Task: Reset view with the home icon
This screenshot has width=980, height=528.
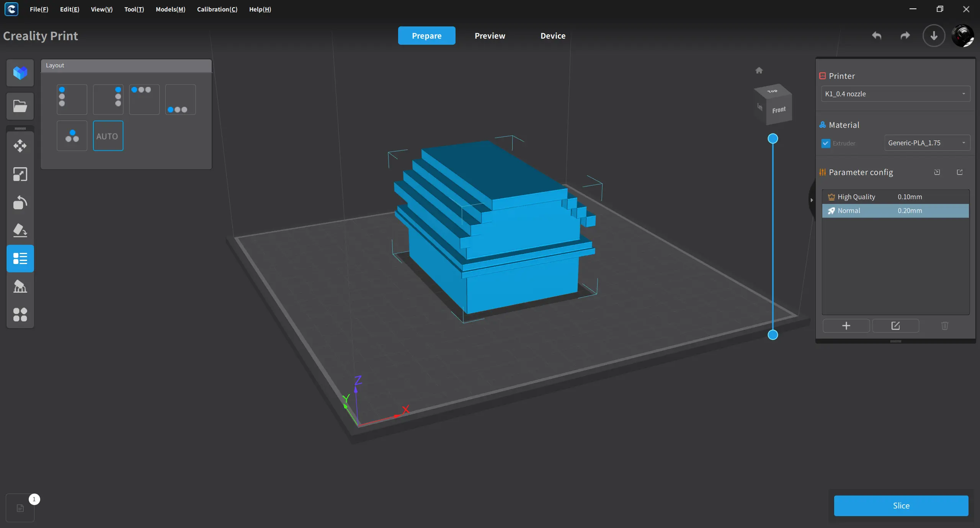Action: click(x=759, y=70)
